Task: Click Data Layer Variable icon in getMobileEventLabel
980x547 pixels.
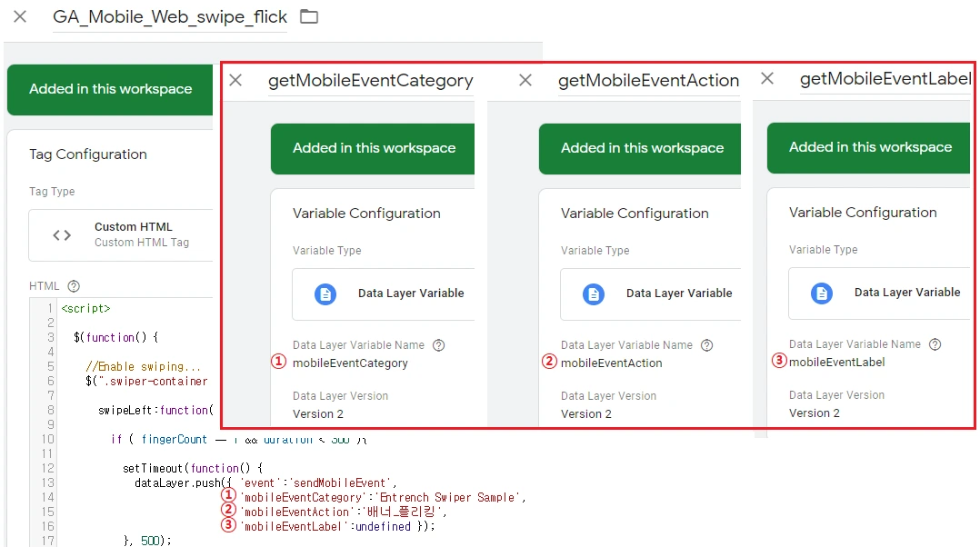Action: [821, 293]
